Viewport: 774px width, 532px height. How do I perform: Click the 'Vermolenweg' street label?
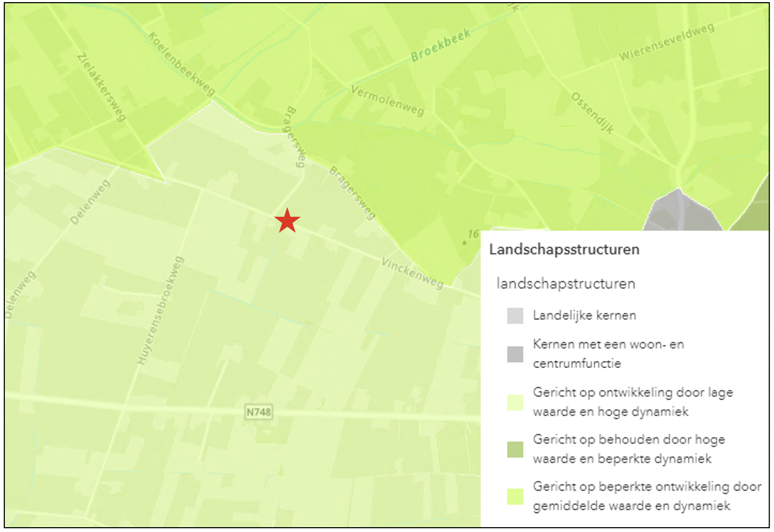[387, 101]
